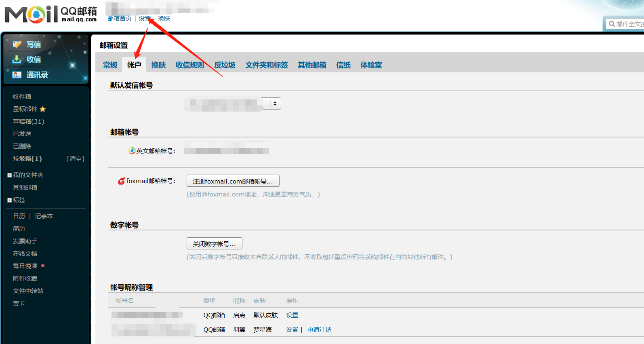Click the contacts 通讯录 card icon
Screen dimensions: 644x344
click(x=17, y=75)
